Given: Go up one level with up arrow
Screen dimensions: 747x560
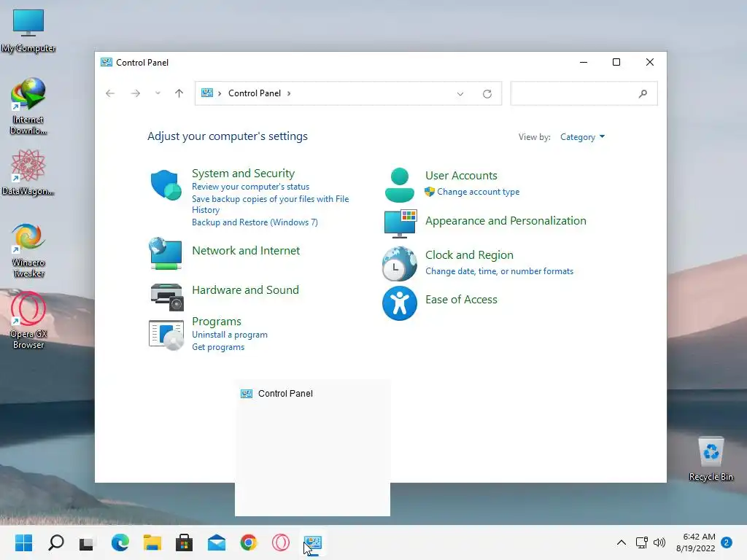Looking at the screenshot, I should [x=179, y=93].
